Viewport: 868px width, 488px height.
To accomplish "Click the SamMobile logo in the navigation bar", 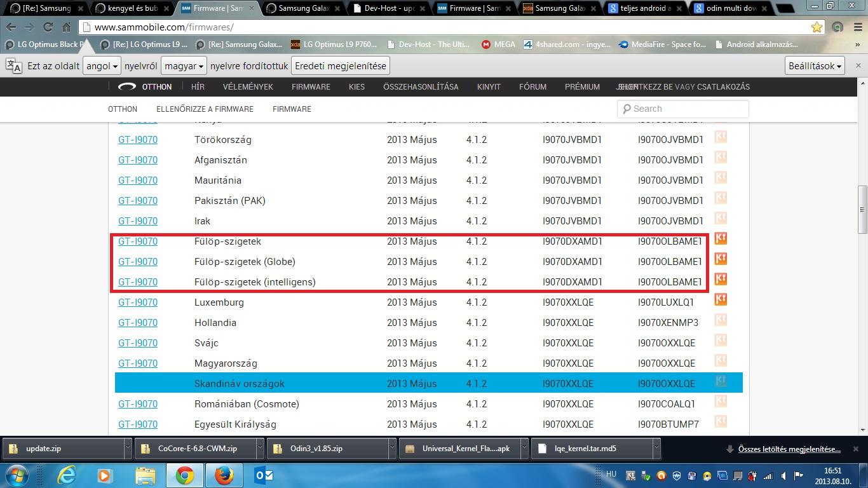I will coord(127,86).
